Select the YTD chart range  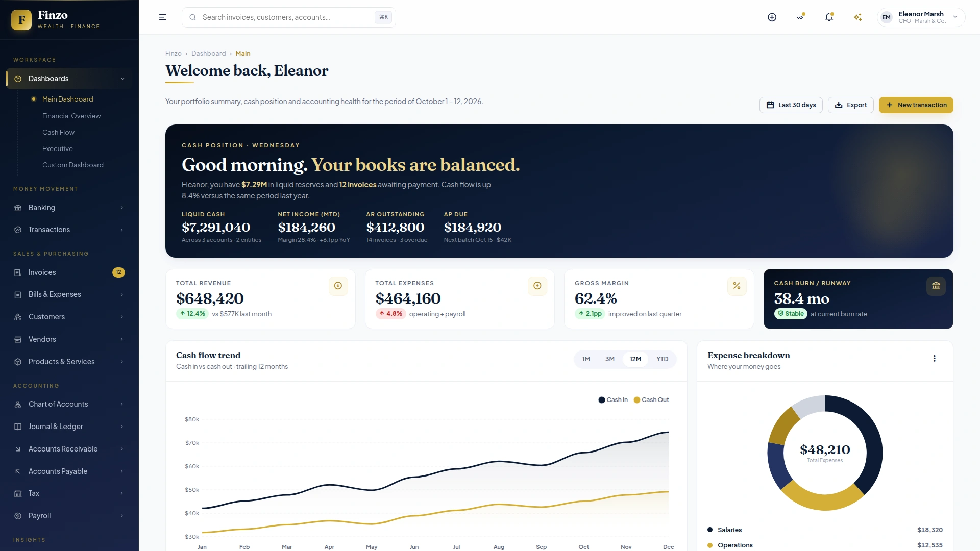(662, 359)
